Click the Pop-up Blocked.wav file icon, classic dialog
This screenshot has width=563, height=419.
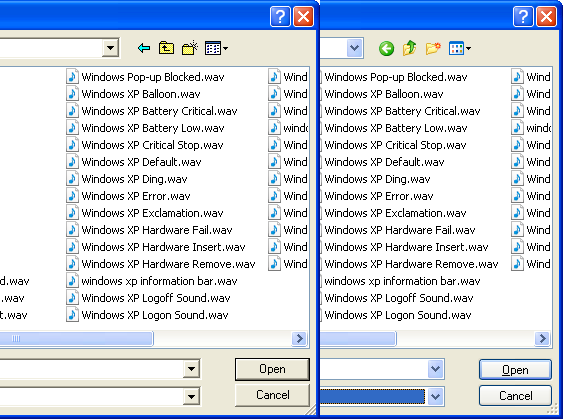click(x=72, y=76)
